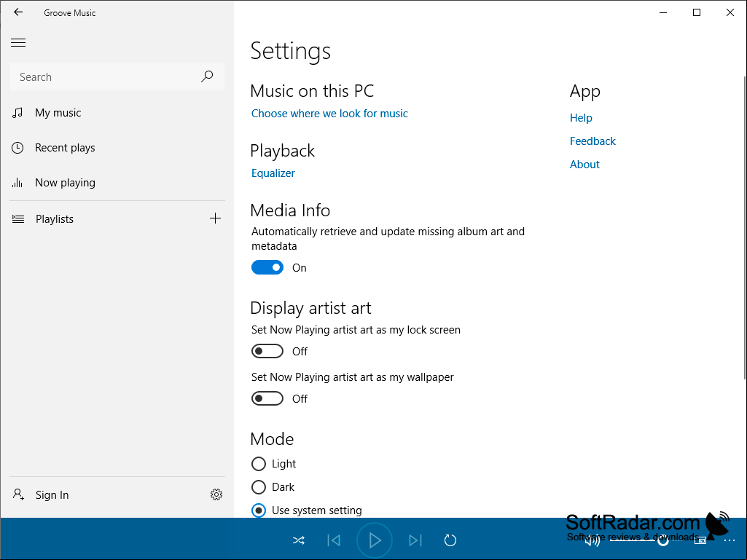Go back using the back arrow
Viewport: 747px width, 560px height.
pos(18,12)
